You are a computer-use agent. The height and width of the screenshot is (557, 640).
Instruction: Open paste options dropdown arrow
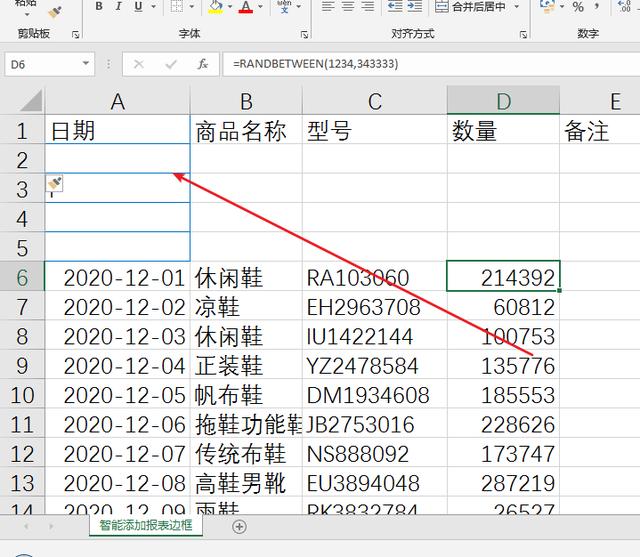pos(27,14)
